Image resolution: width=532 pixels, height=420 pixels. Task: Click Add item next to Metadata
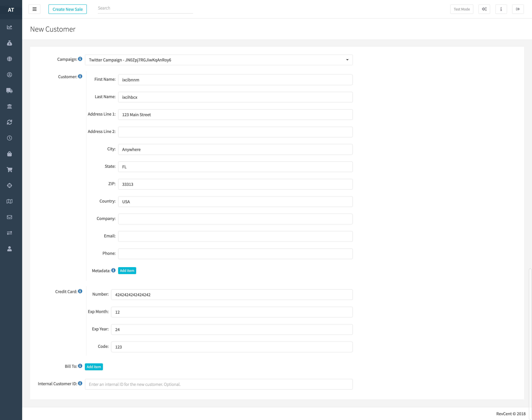[127, 270]
